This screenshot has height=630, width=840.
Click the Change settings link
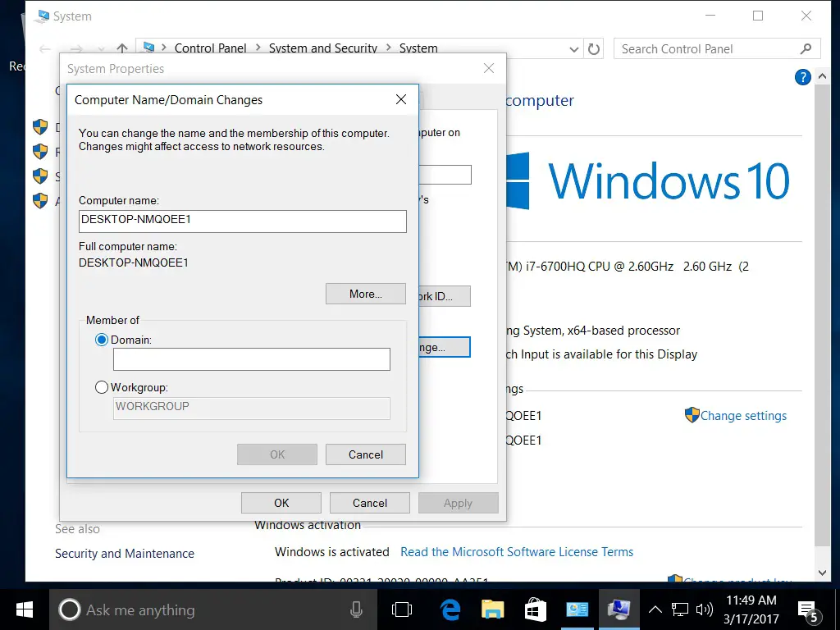point(743,416)
